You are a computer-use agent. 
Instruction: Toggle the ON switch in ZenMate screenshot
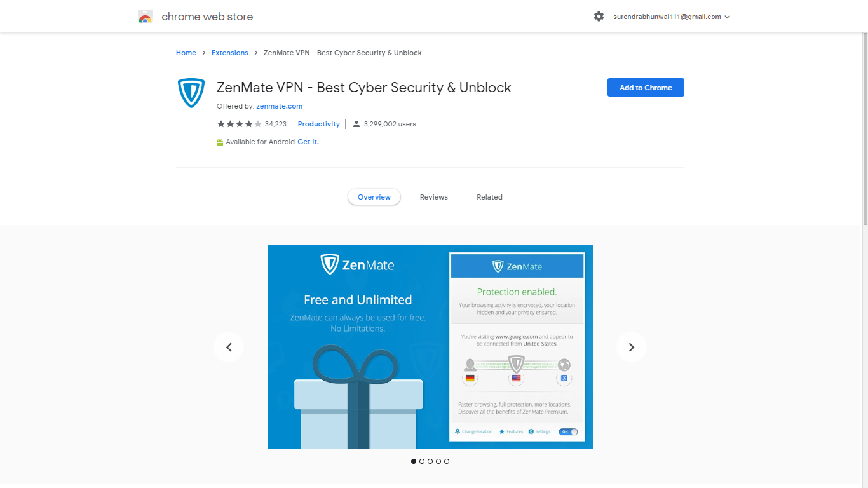pyautogui.click(x=568, y=432)
